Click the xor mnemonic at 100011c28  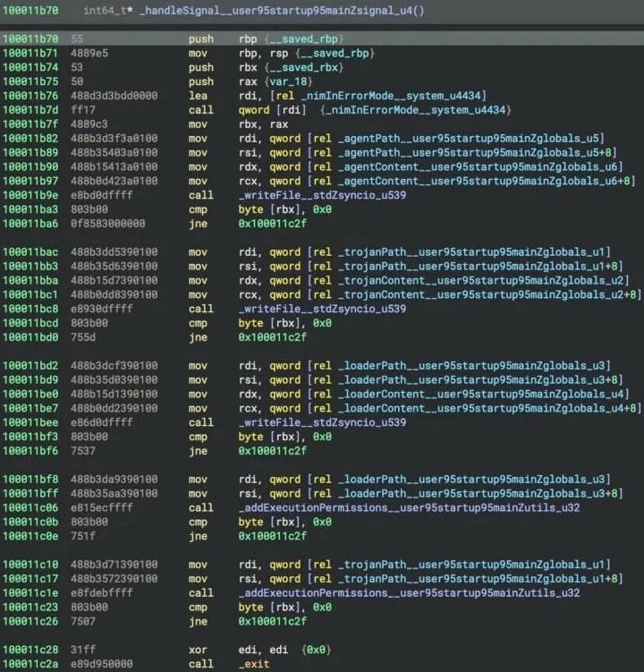pyautogui.click(x=198, y=650)
